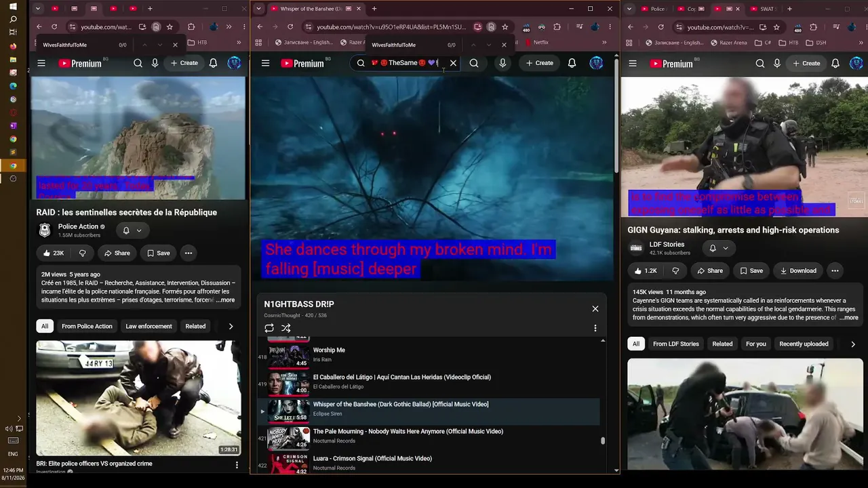
Task: Open the C# bookmarks folder
Action: point(762,42)
